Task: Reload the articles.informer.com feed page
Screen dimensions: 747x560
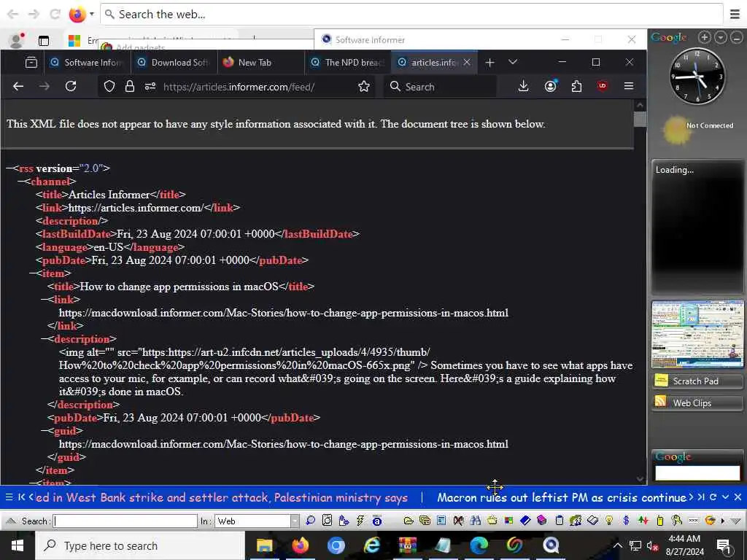Action: pyautogui.click(x=71, y=86)
